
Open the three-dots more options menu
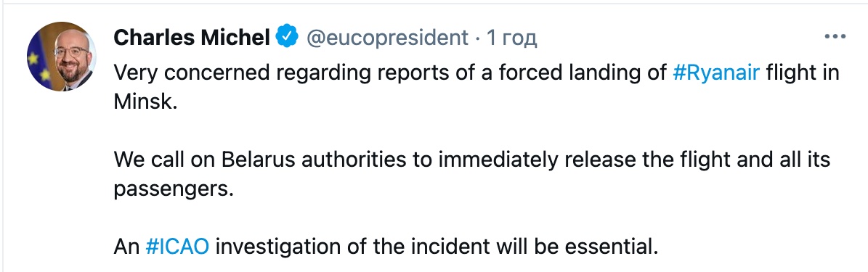[x=835, y=38]
